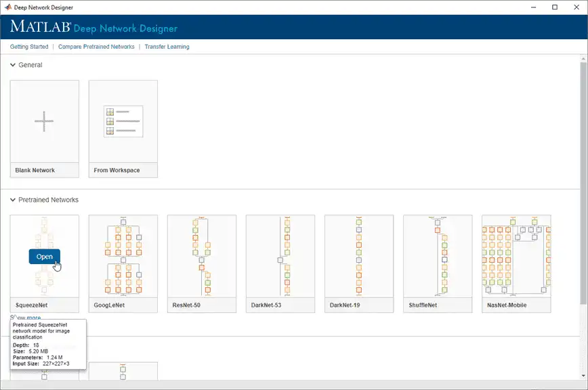Screen dimensions: 588x390
Task: Open Compare Pretrained Networks link
Action: 96,47
